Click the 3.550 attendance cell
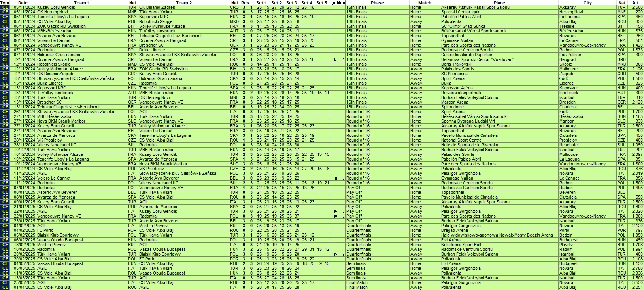644x290 pixels. click(637, 283)
